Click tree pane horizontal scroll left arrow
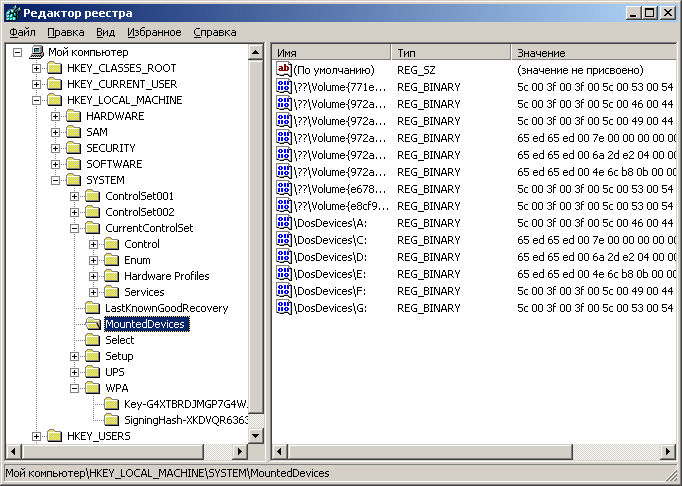This screenshot has width=682, height=486. [x=13, y=452]
